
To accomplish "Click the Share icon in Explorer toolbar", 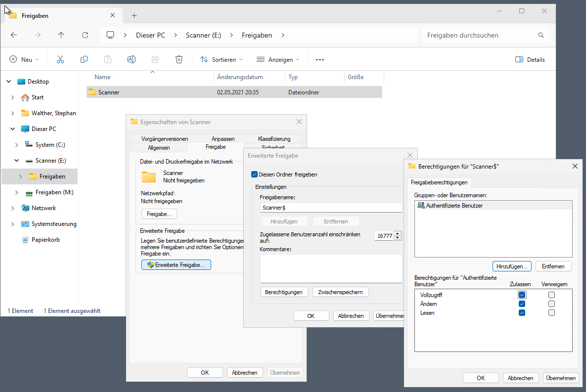I will pyautogui.click(x=155, y=59).
